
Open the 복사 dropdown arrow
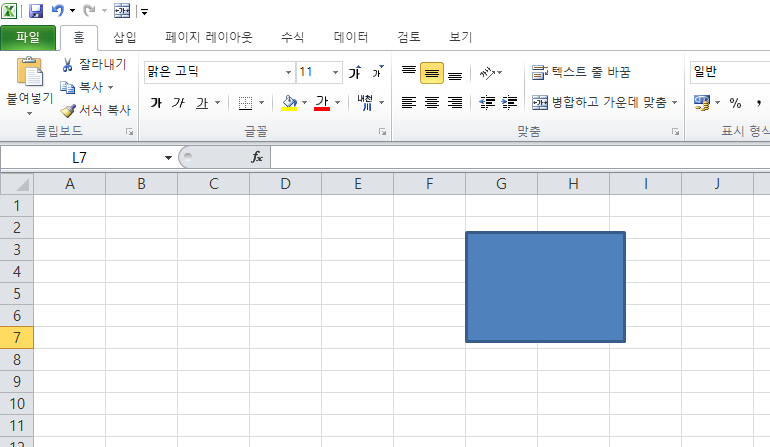click(x=110, y=87)
